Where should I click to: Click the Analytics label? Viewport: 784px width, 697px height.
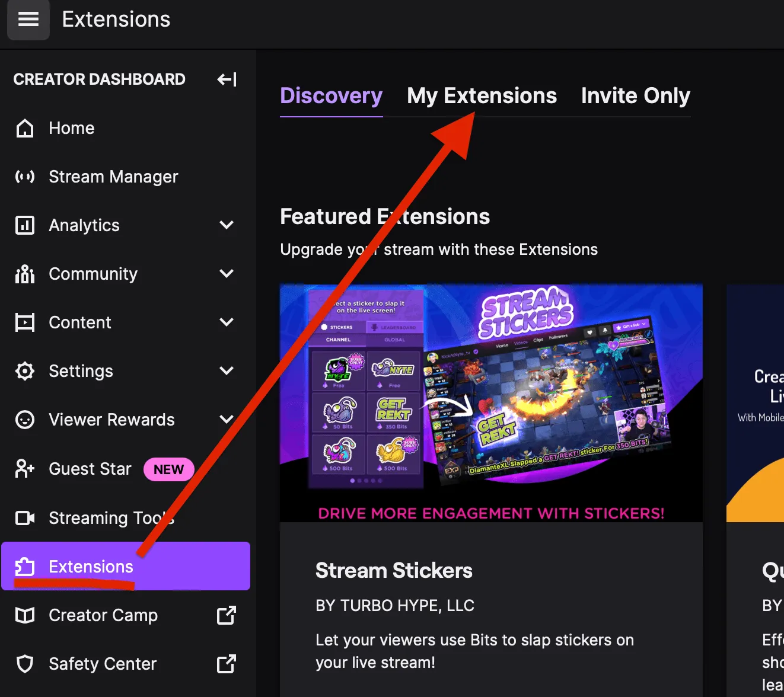tap(84, 225)
